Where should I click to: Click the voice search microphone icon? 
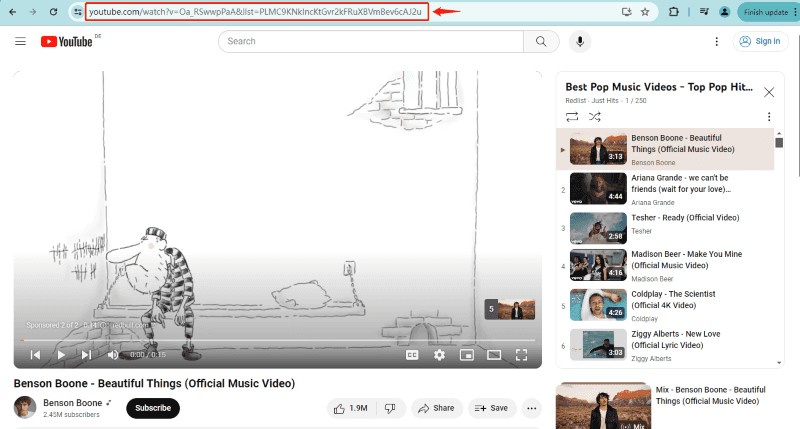pyautogui.click(x=579, y=41)
